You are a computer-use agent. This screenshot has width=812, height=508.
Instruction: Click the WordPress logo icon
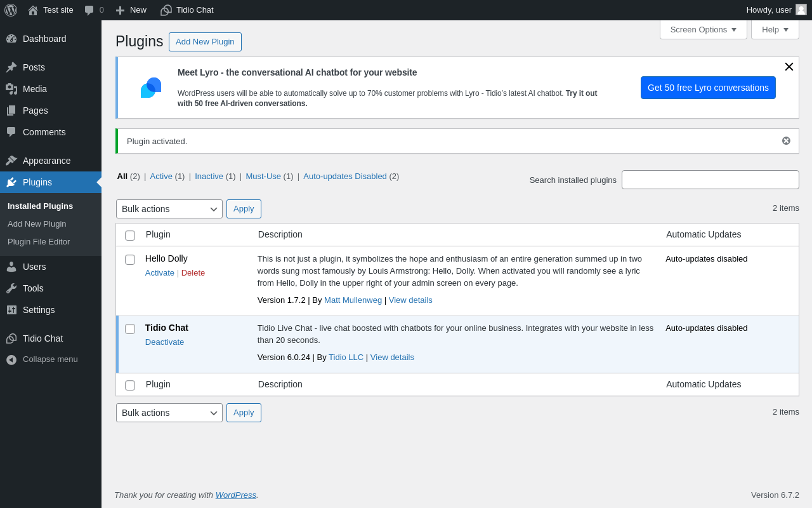click(x=11, y=10)
